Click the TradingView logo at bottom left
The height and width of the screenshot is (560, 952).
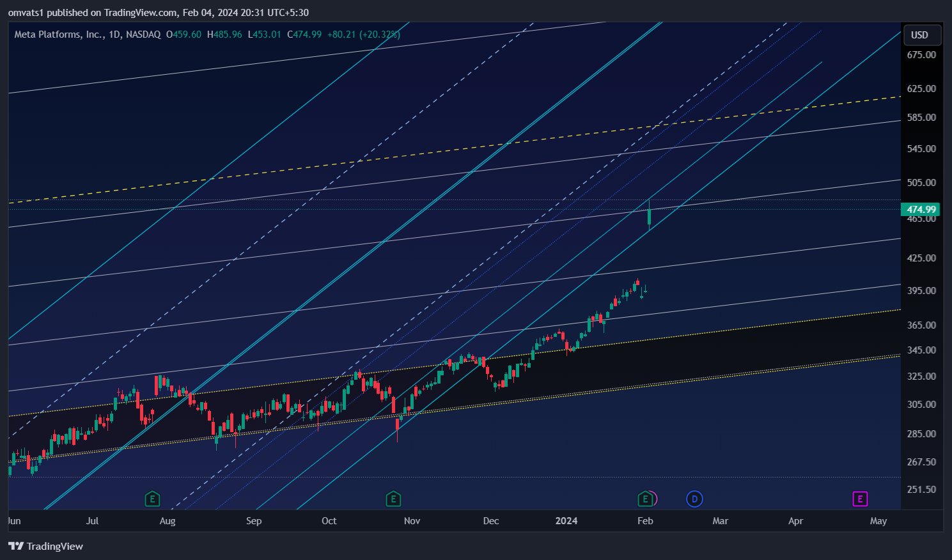pyautogui.click(x=45, y=546)
